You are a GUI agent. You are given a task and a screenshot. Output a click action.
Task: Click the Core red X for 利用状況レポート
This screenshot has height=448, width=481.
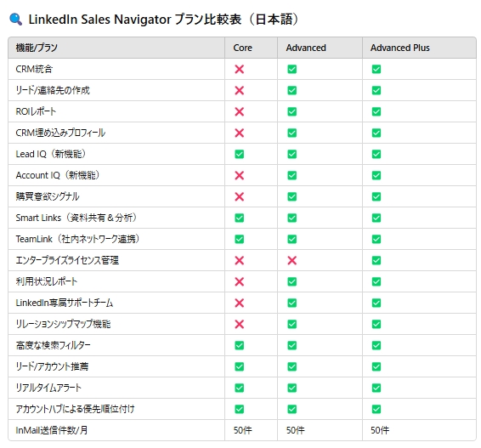(240, 281)
